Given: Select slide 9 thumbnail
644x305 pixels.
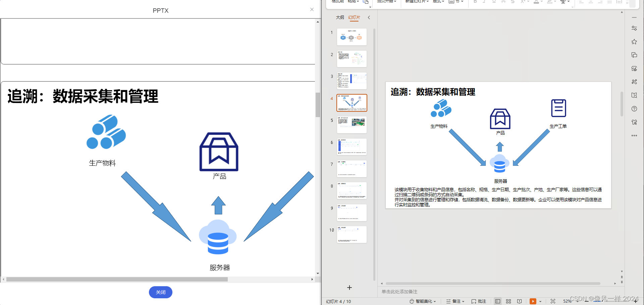Looking at the screenshot, I should point(352,212).
